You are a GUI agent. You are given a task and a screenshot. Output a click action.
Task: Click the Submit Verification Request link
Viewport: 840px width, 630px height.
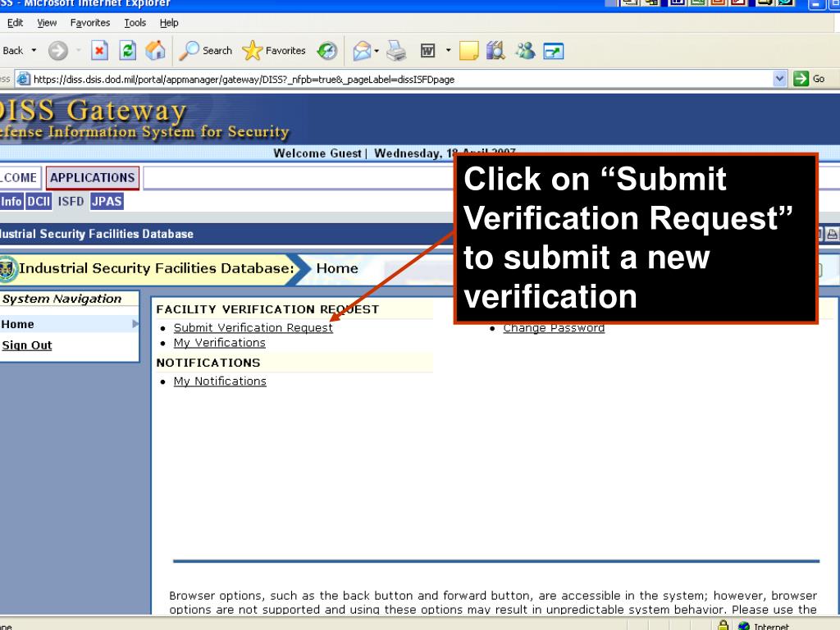coord(253,327)
